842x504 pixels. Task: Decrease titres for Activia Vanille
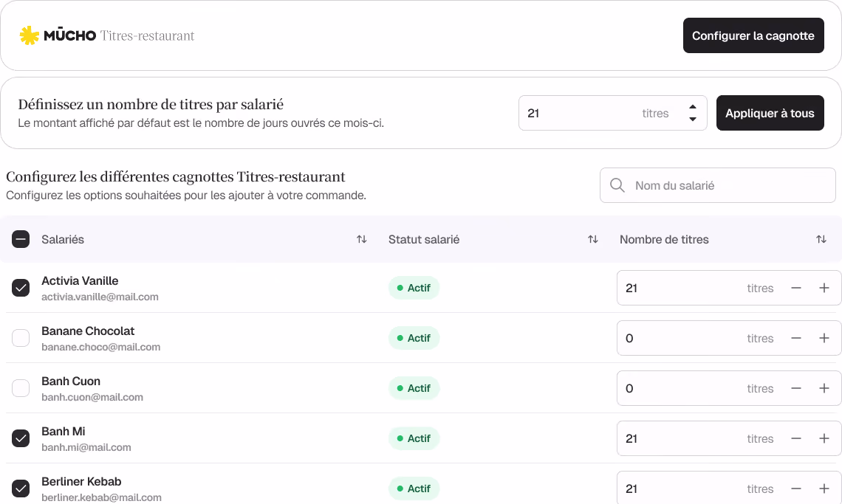click(x=795, y=289)
